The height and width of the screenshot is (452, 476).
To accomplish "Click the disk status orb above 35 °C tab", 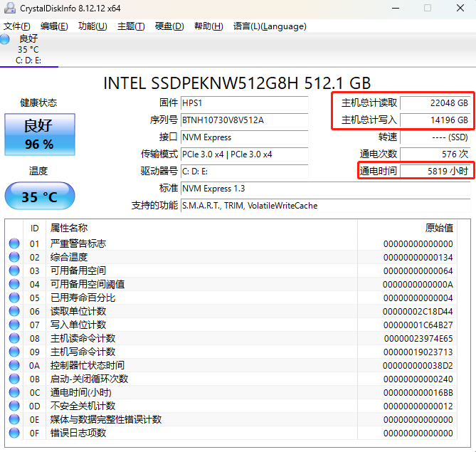I will point(5,39).
